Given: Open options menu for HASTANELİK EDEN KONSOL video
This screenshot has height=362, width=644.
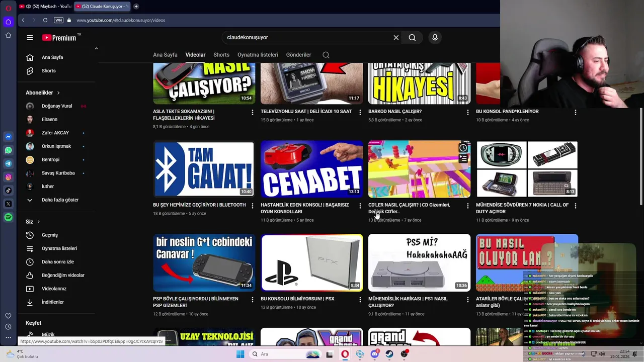Looking at the screenshot, I should [x=360, y=206].
